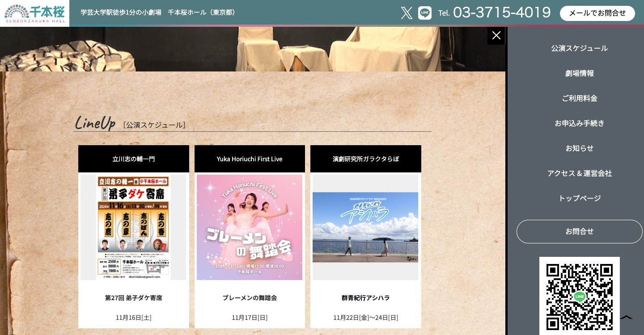Open the X (Twitter) icon link
The height and width of the screenshot is (335, 644).
[x=407, y=13]
